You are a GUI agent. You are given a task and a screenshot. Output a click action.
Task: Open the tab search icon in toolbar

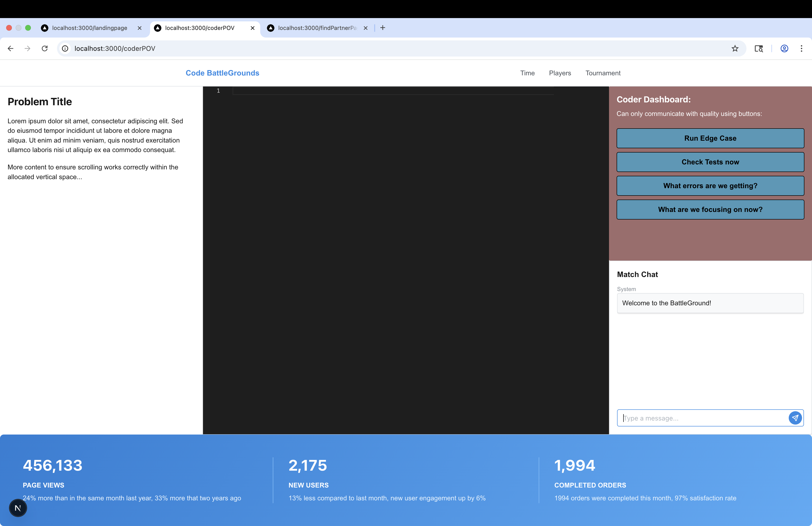tap(759, 48)
